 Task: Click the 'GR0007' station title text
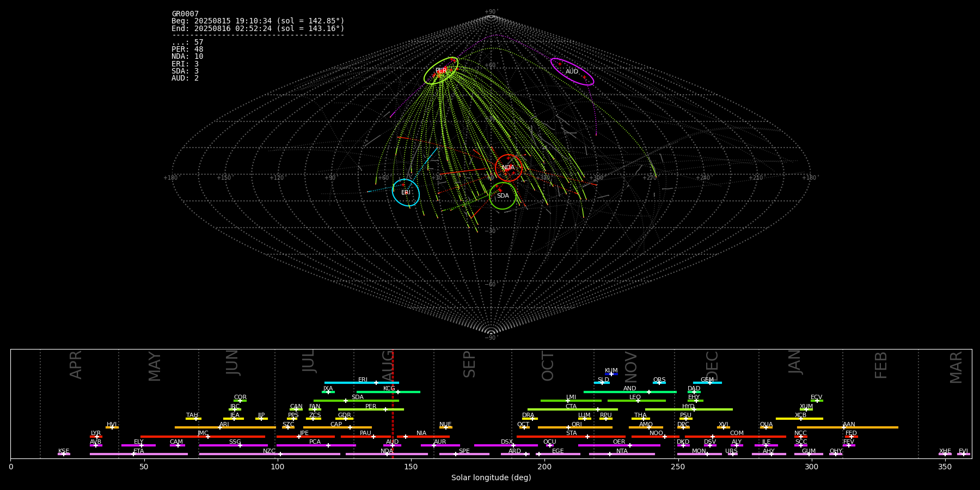pyautogui.click(x=185, y=14)
